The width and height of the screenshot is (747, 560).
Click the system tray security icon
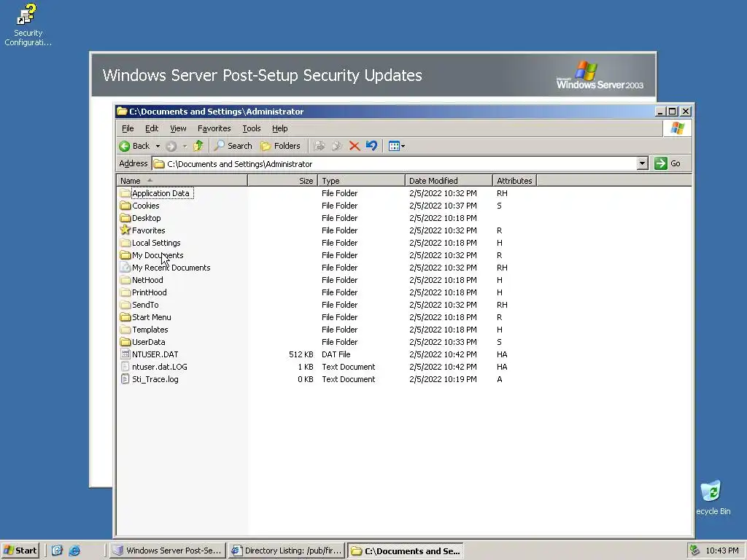click(695, 551)
